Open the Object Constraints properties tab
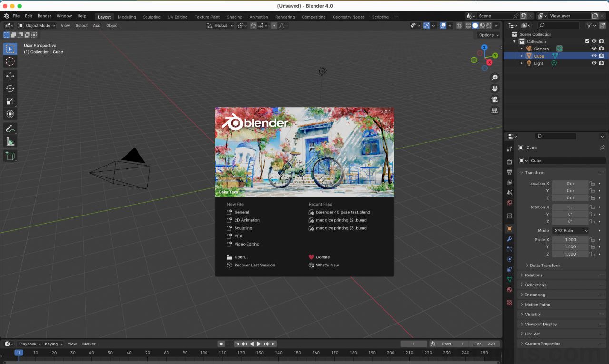The image size is (609, 364). [x=510, y=269]
